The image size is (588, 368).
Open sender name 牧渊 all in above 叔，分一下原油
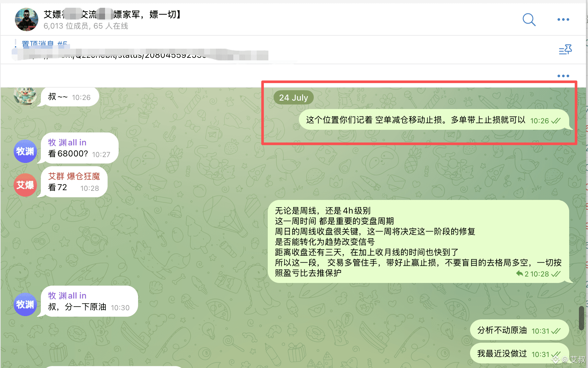pos(67,296)
